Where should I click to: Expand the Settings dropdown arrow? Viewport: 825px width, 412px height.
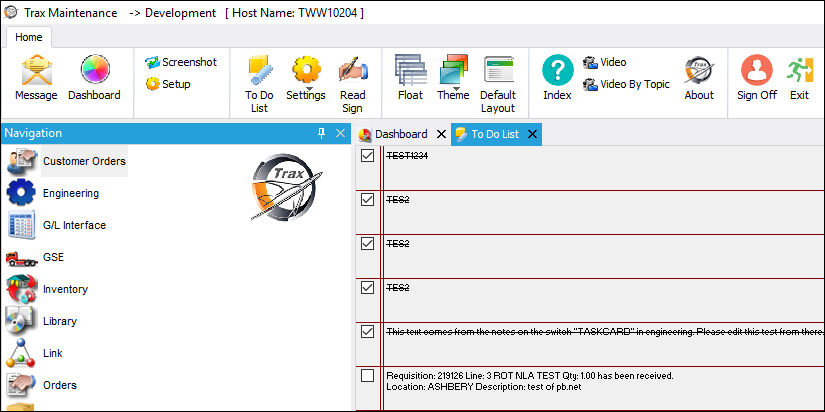tap(309, 88)
